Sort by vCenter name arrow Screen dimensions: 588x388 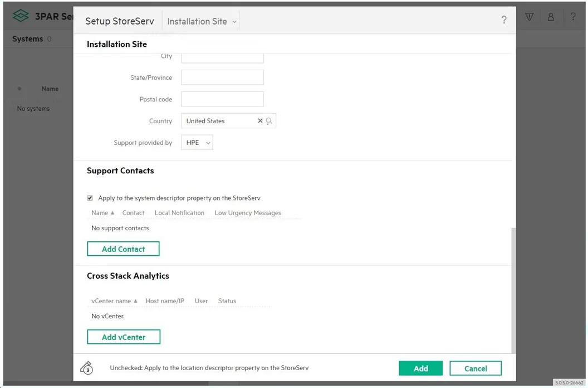coord(135,301)
